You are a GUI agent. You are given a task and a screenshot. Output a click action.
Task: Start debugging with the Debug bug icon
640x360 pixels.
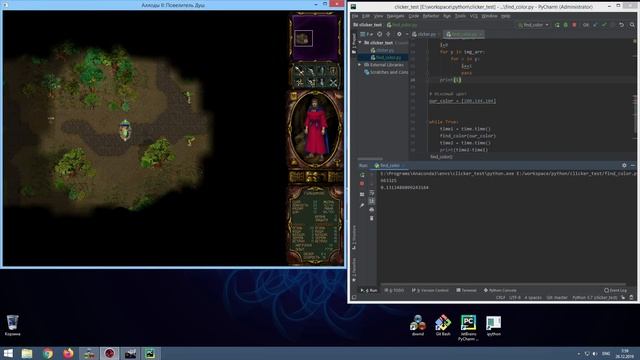coord(566,25)
